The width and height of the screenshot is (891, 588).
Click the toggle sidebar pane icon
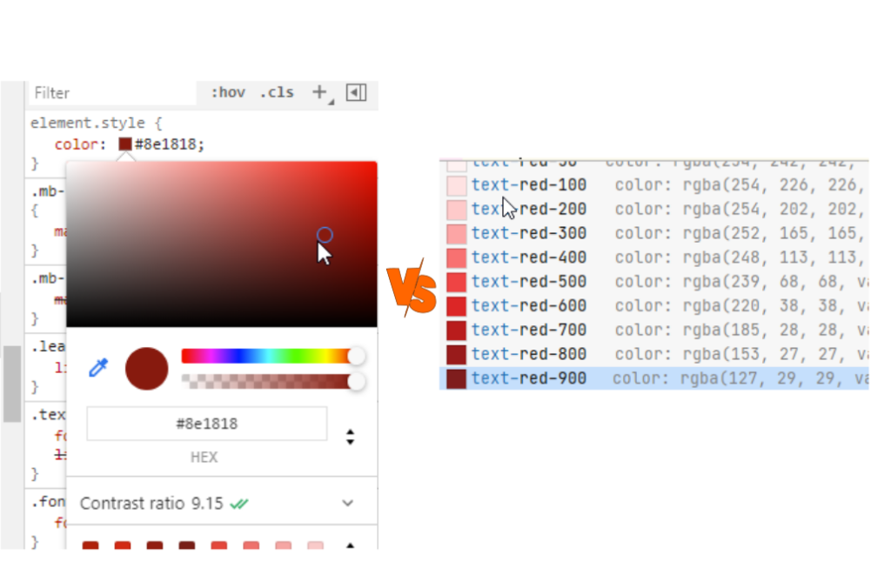(356, 92)
